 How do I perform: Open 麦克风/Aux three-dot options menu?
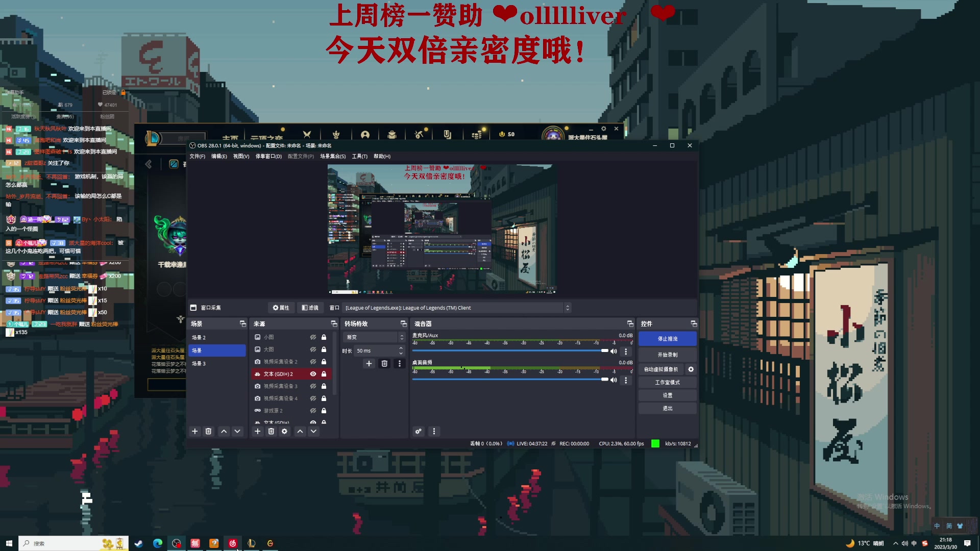click(626, 352)
